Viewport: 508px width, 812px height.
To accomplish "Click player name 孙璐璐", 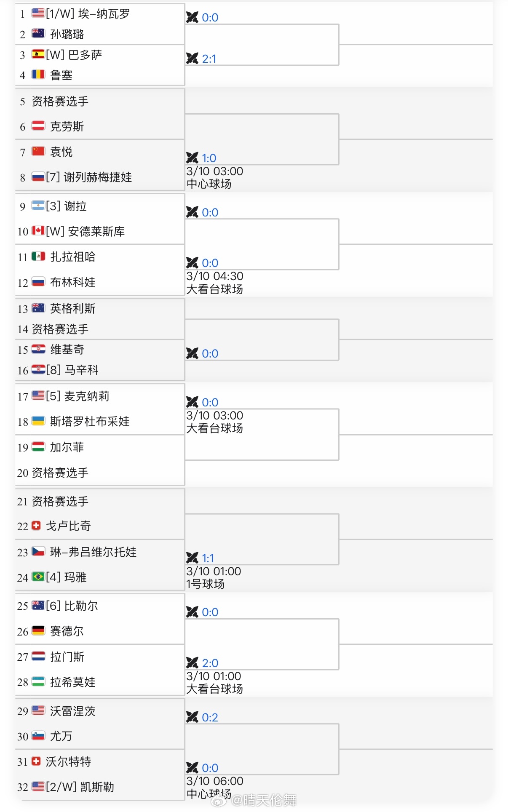I will coord(67,35).
